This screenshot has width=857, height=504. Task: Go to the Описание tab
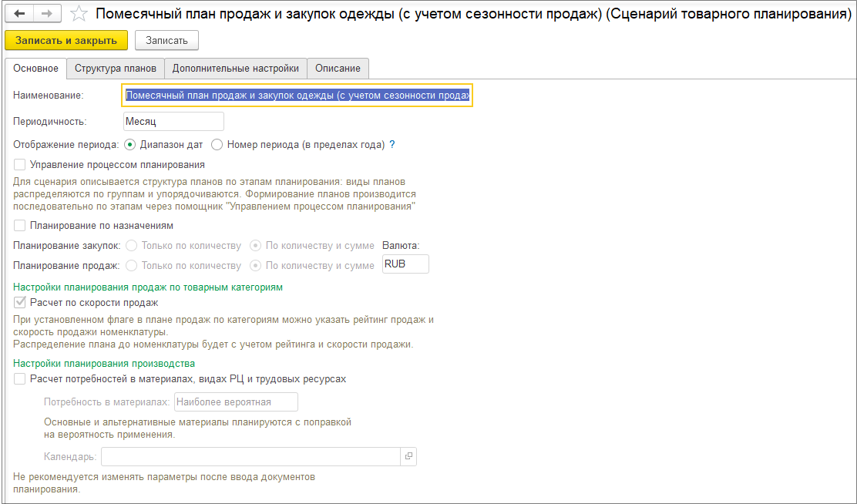338,69
